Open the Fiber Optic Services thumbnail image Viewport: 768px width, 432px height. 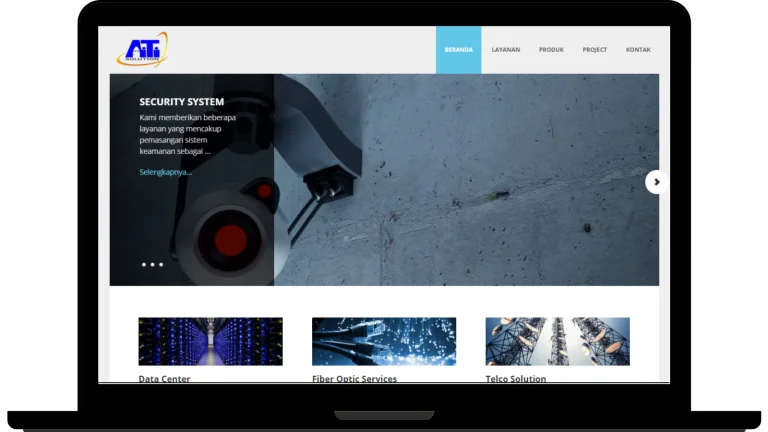pos(384,341)
